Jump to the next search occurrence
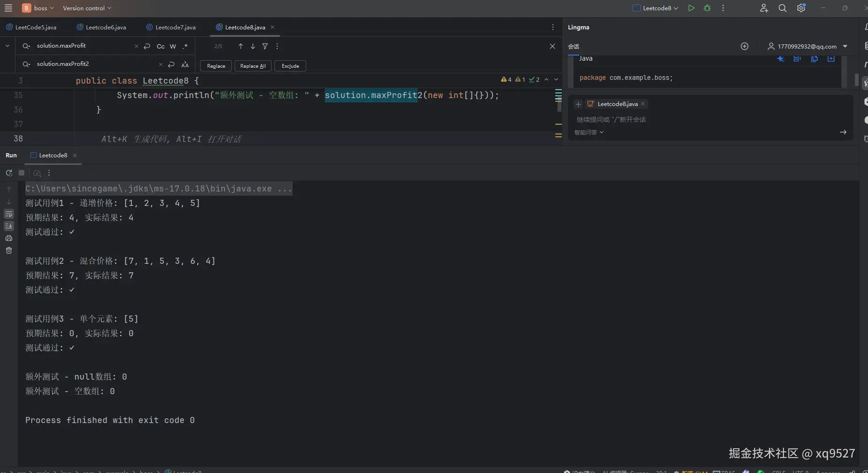This screenshot has height=473, width=868. [253, 46]
